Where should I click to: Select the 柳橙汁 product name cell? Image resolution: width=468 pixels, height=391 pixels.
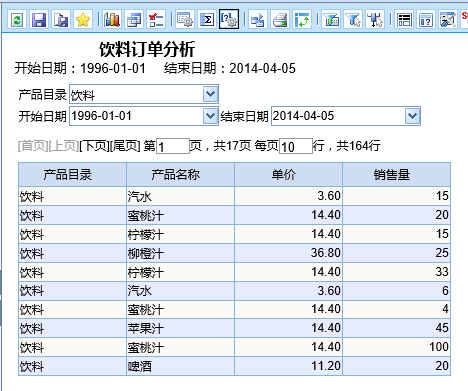pyautogui.click(x=180, y=253)
